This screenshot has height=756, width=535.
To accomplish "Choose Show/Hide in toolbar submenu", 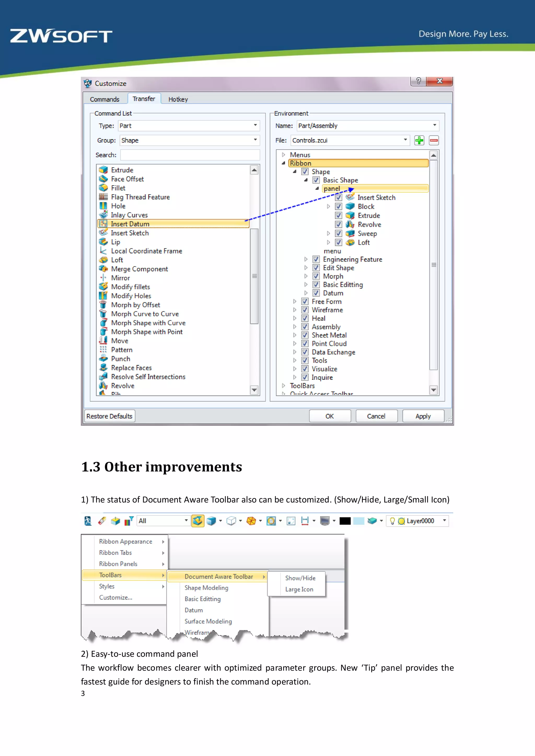I will pos(300,578).
